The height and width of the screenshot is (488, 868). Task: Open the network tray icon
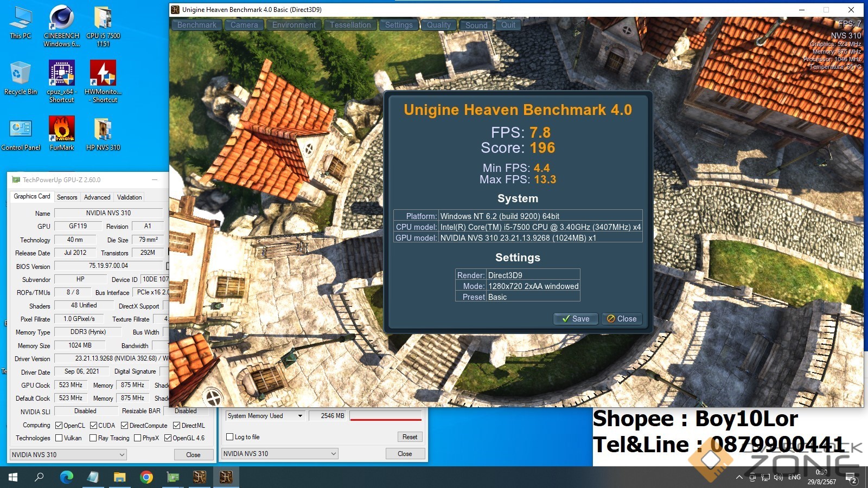765,478
